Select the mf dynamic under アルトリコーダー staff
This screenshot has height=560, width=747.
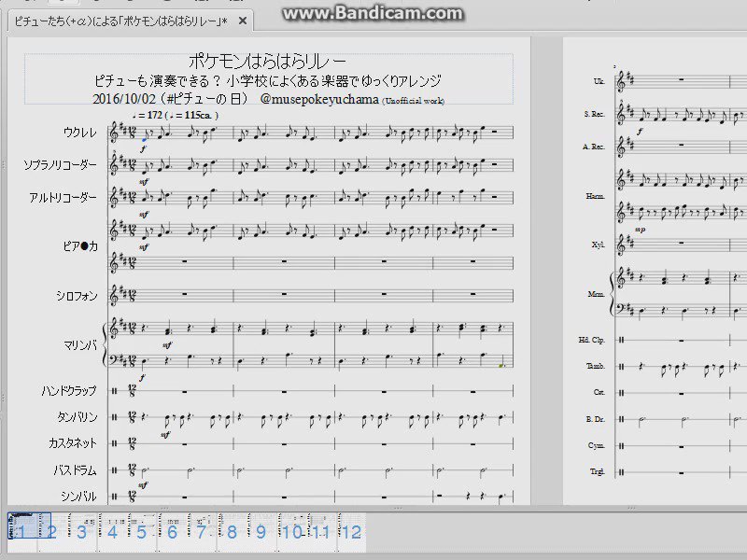[144, 215]
